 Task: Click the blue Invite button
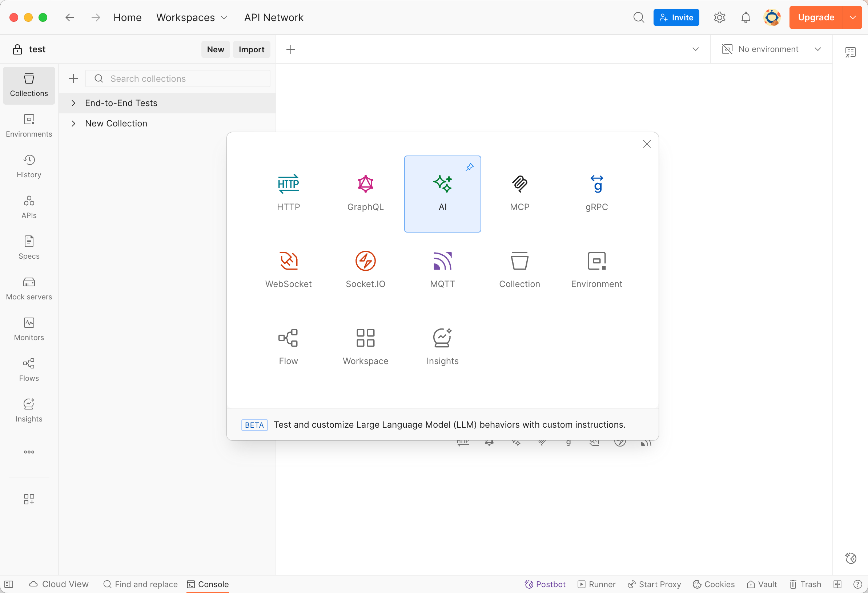click(676, 17)
